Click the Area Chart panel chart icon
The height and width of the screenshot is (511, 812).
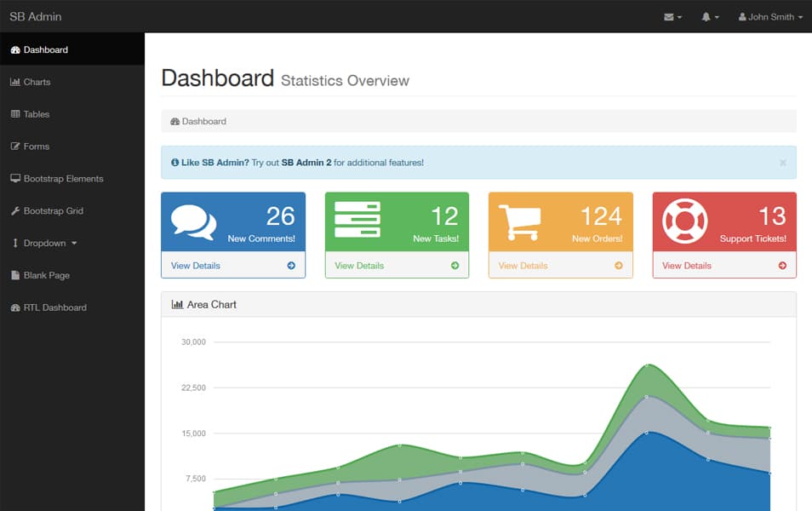(x=176, y=304)
